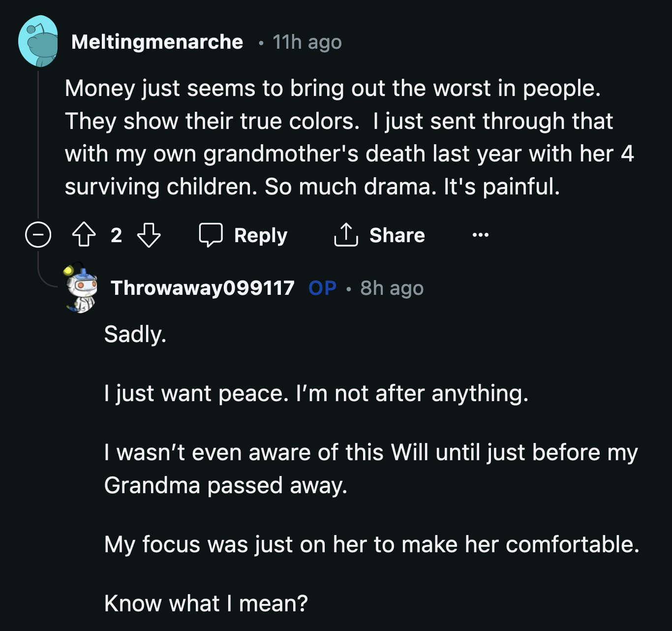Click the 8h ago timestamp on OP's reply

click(x=392, y=288)
